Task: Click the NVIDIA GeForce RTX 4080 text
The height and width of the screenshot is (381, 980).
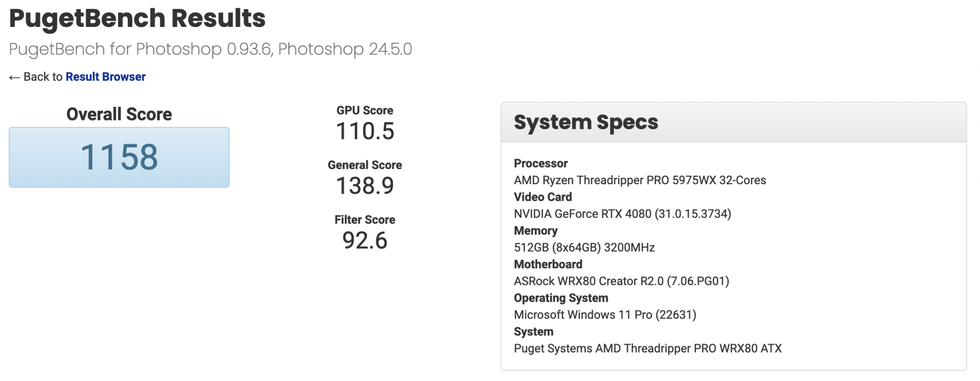Action: click(622, 214)
